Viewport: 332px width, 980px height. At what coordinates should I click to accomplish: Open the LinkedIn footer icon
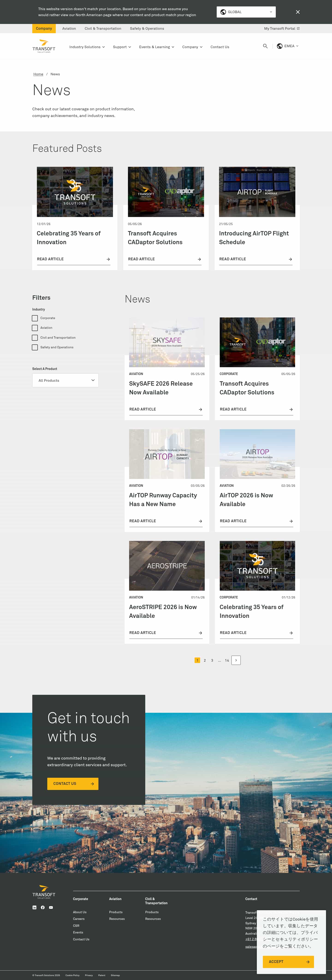click(35, 907)
